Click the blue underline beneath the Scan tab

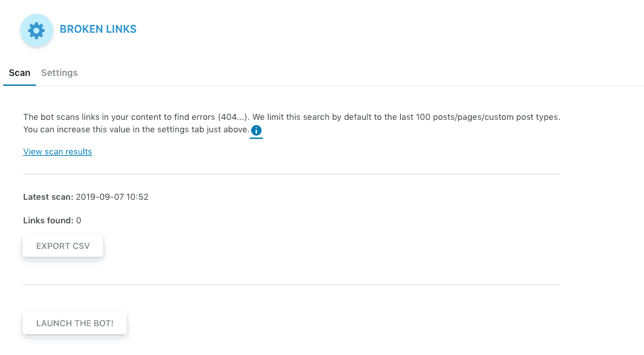tap(20, 85)
